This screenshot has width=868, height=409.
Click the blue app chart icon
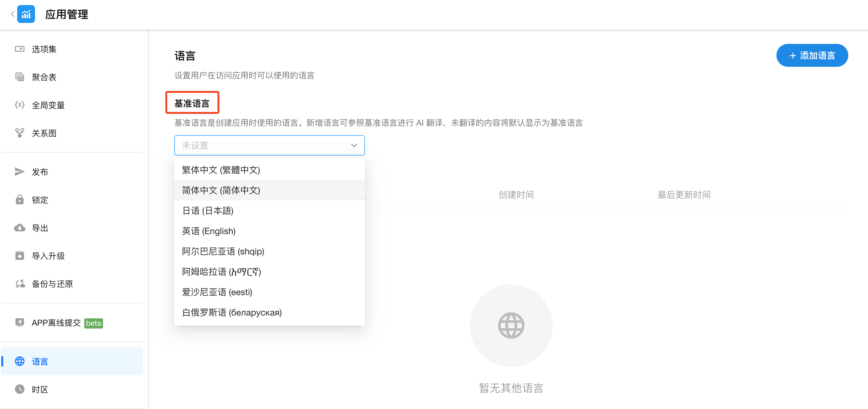(x=26, y=14)
